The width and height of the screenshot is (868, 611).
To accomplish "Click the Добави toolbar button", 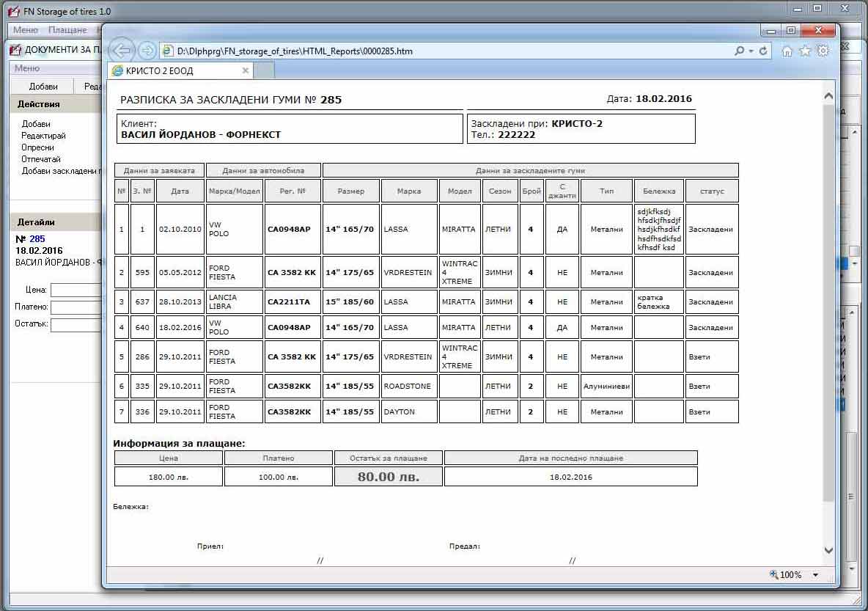I will pyautogui.click(x=43, y=87).
